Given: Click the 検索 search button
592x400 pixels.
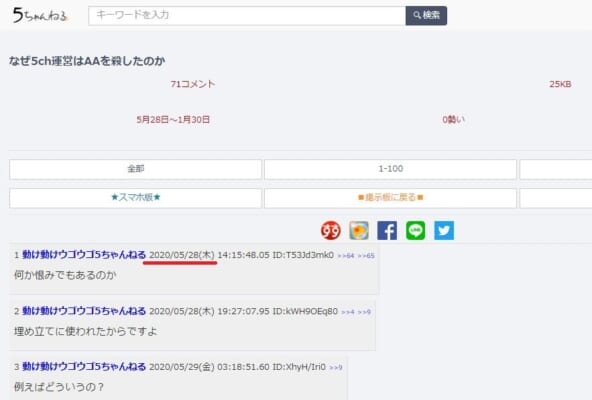Looking at the screenshot, I should click(x=426, y=15).
